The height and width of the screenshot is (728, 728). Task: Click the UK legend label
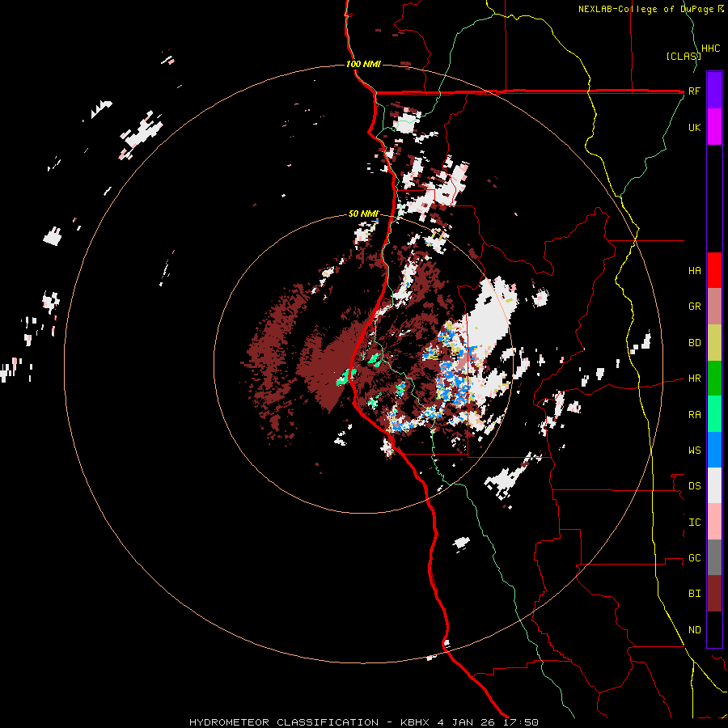coord(694,128)
